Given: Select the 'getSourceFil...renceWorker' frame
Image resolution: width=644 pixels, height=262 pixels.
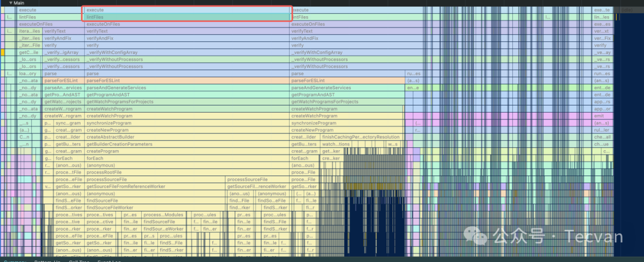Looking at the screenshot, I should click(x=258, y=186).
